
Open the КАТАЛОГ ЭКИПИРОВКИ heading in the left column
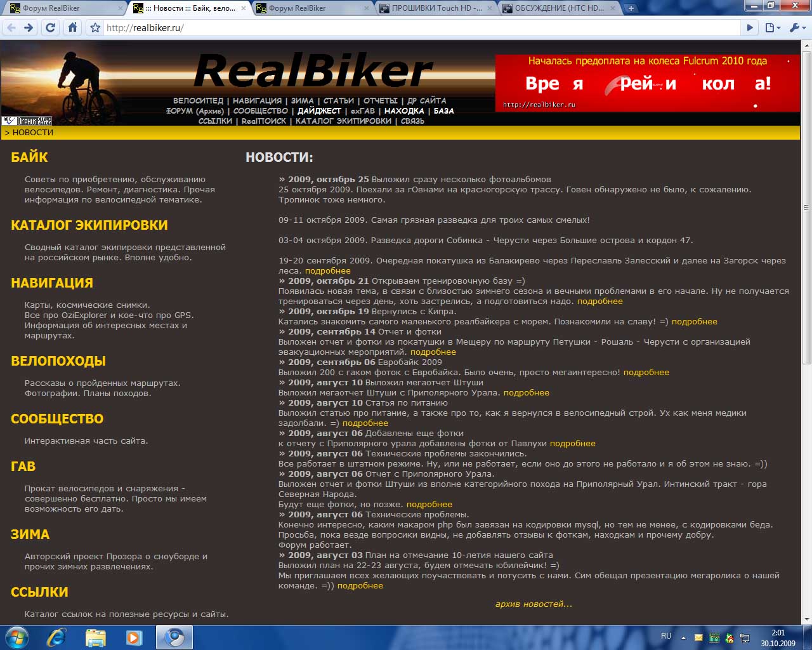(89, 225)
